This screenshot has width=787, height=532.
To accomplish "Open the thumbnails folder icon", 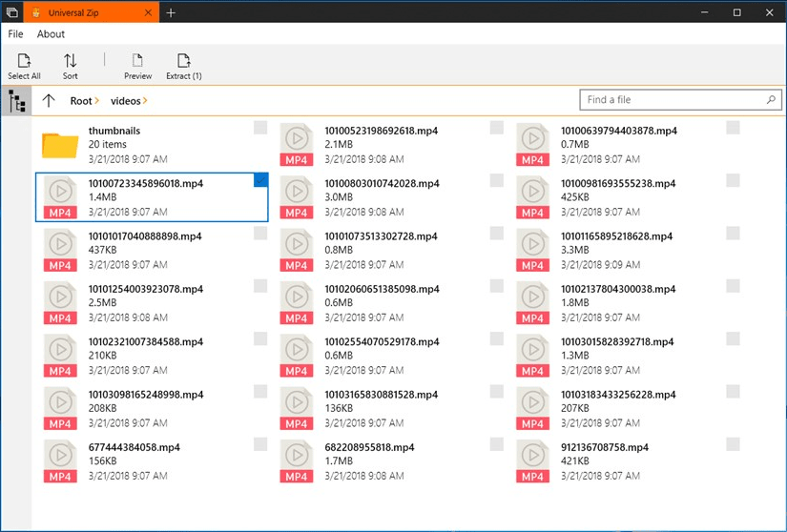I will [x=60, y=145].
